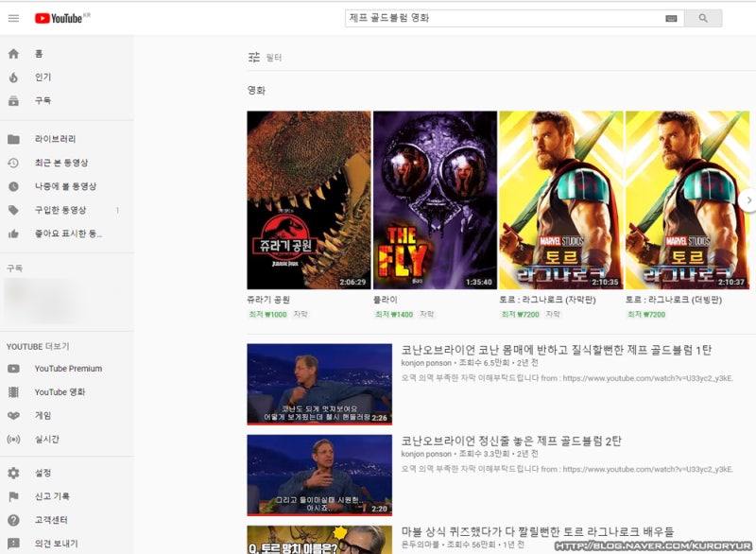Open konjon ponson channel under 2탄 video
Viewport: 756px width, 554px height.
(426, 454)
